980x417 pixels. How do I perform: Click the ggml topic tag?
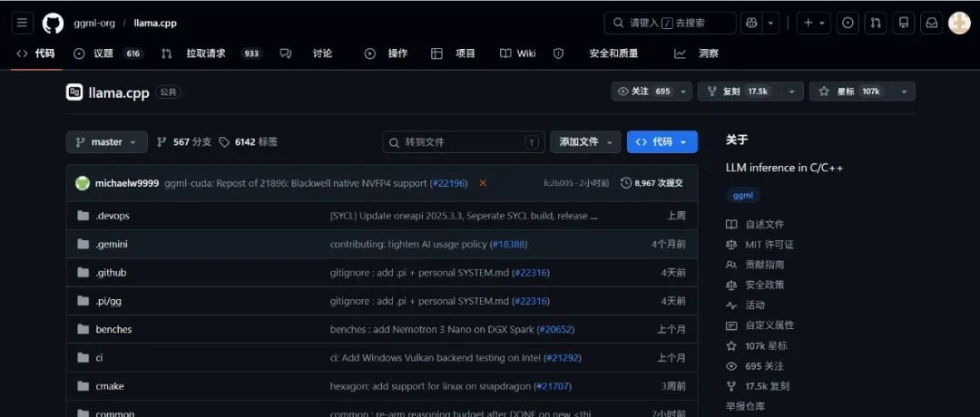pyautogui.click(x=743, y=195)
